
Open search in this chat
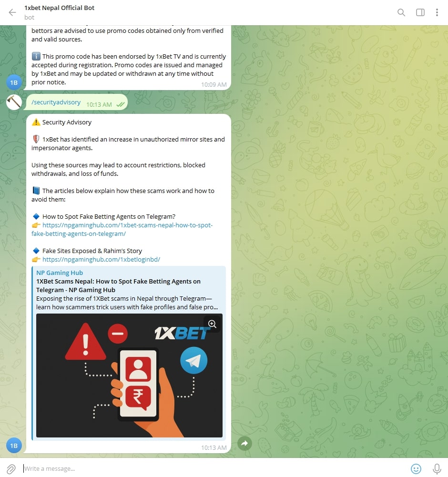click(401, 12)
